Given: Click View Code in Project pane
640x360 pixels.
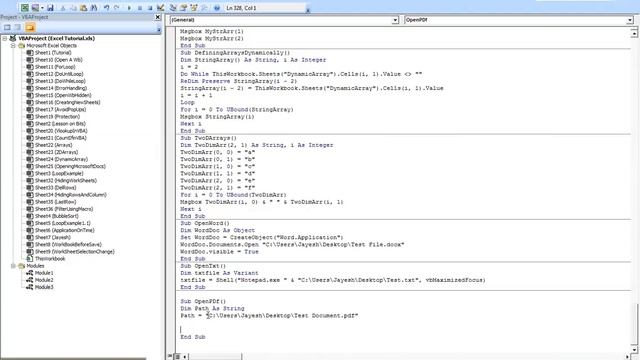Looking at the screenshot, I should (x=7, y=27).
